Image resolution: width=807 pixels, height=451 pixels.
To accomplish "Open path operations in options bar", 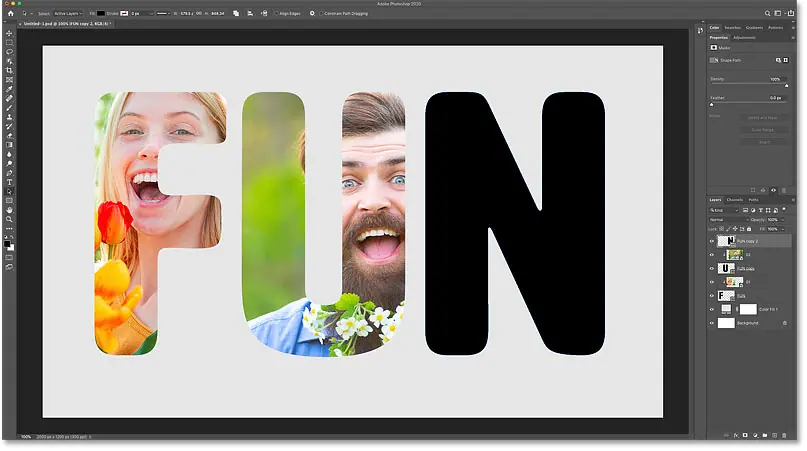I will click(236, 13).
